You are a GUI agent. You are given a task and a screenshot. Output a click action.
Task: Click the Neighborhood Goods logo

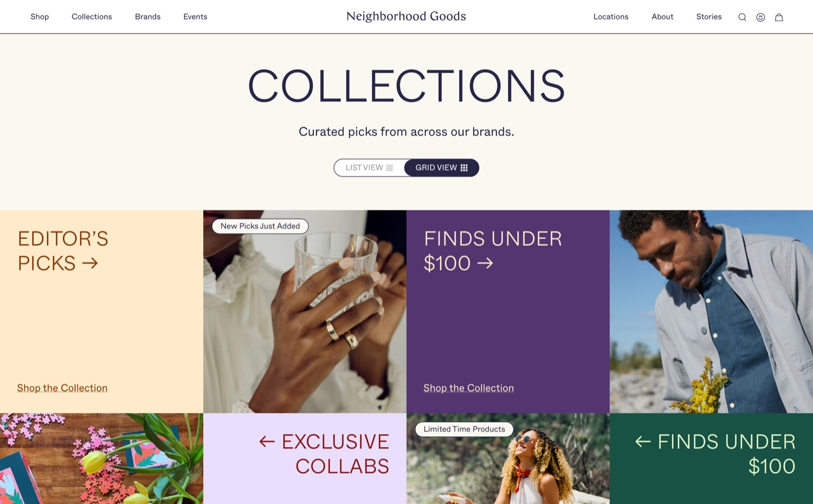click(406, 16)
